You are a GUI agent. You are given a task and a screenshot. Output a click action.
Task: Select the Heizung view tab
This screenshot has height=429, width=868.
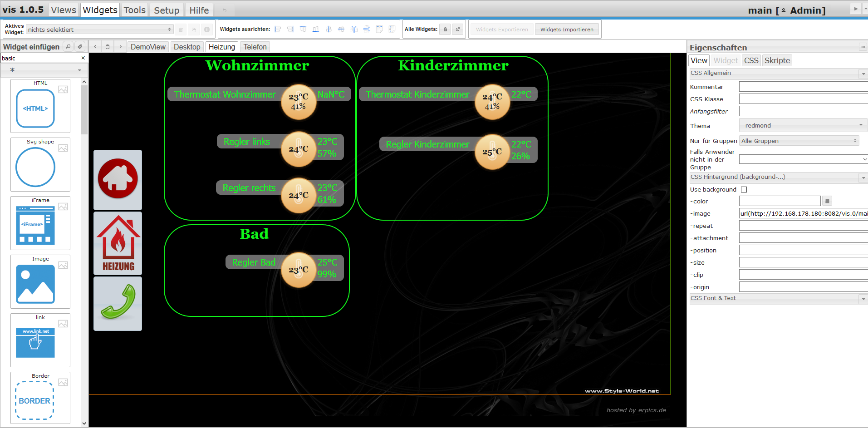click(222, 47)
